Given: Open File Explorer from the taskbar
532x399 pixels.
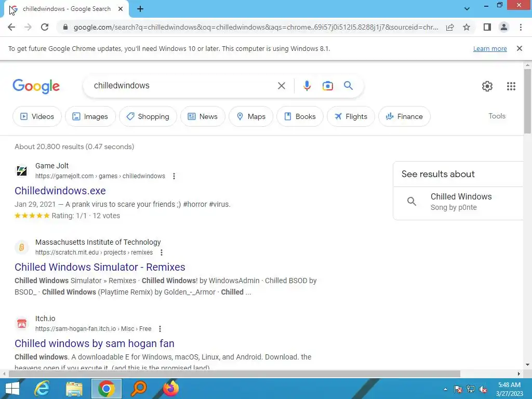Looking at the screenshot, I should (x=74, y=389).
